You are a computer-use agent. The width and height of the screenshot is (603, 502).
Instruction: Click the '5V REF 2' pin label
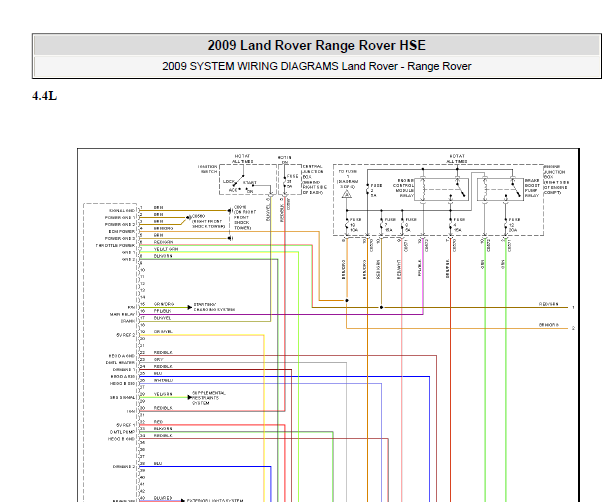point(126,335)
